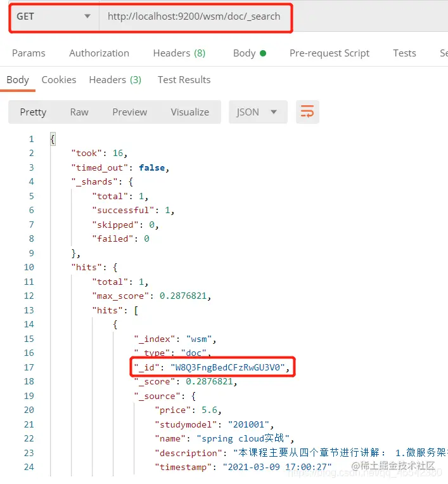Switch to Raw view mode
Screen dimensions: 448x484
pos(79,112)
